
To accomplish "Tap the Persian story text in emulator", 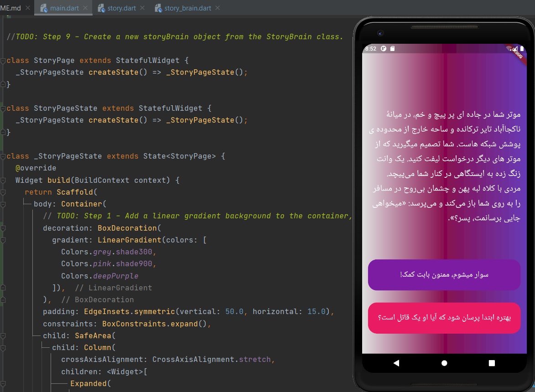I will 445,166.
